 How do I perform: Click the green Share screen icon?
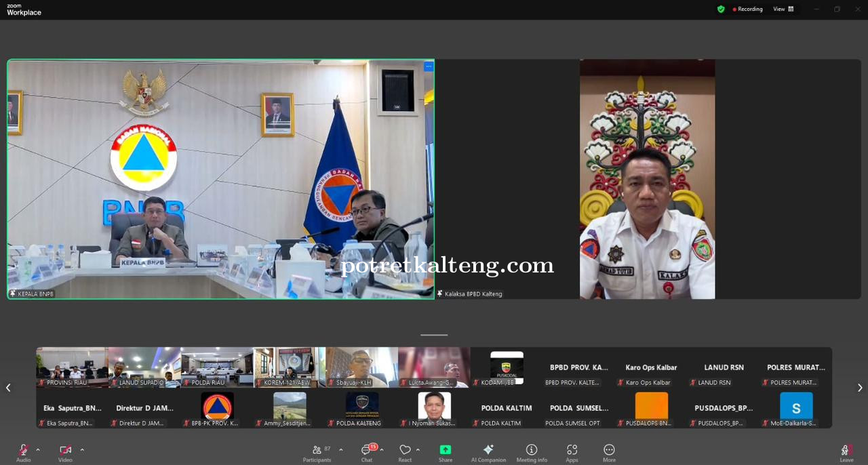coord(446,451)
